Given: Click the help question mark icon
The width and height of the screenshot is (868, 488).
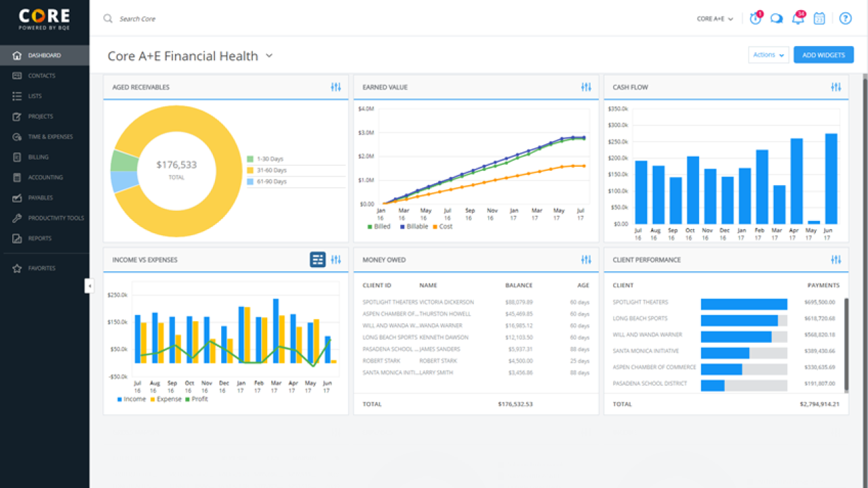Looking at the screenshot, I should click(845, 19).
